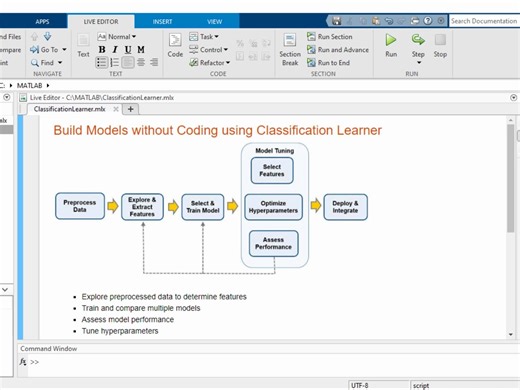The width and height of the screenshot is (520, 390).
Task: Click the Search Documentation field
Action: (484, 21)
